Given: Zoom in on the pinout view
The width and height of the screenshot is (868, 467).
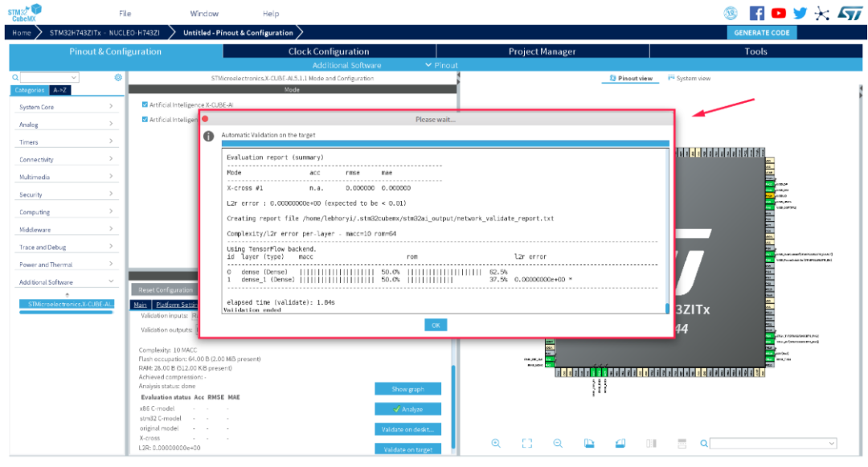Looking at the screenshot, I should pyautogui.click(x=496, y=443).
